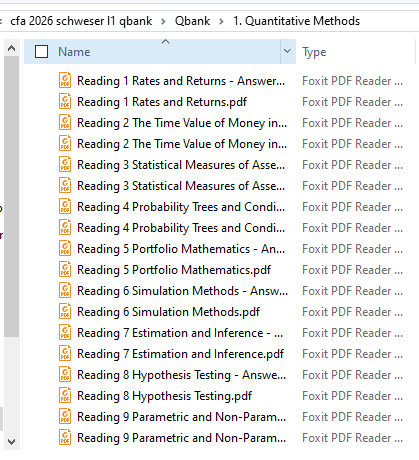Open the Name column filter dropdown arrow
This screenshot has height=460, width=419.
tap(287, 51)
